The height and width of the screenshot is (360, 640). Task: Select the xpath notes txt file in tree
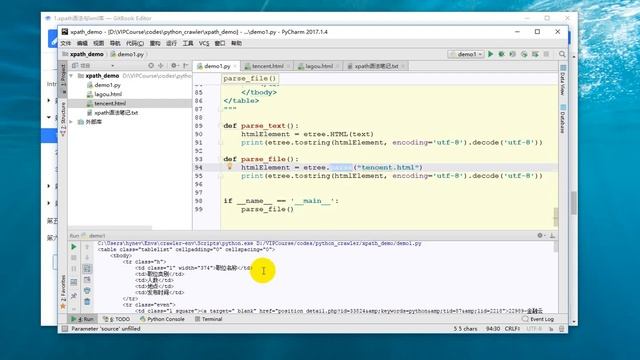point(116,113)
